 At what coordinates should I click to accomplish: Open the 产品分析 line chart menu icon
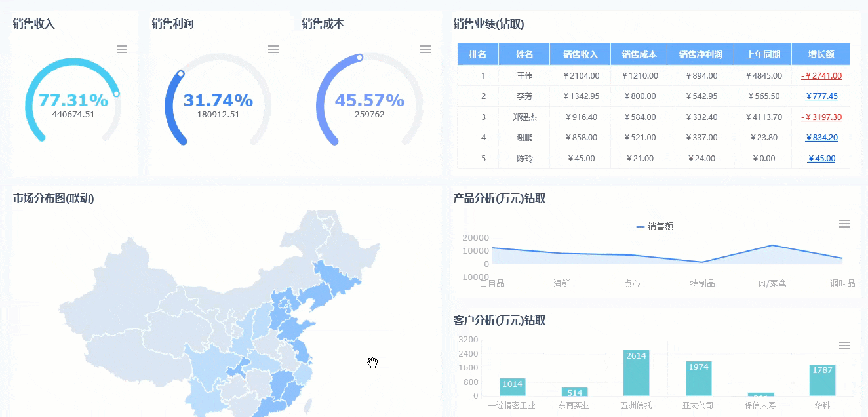click(x=844, y=224)
